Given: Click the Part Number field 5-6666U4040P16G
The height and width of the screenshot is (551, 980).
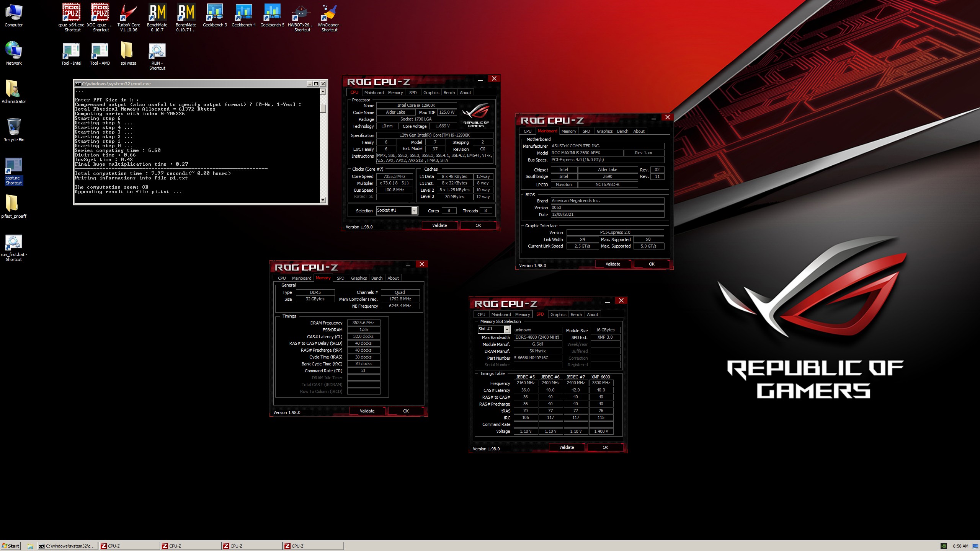Looking at the screenshot, I should tap(537, 358).
